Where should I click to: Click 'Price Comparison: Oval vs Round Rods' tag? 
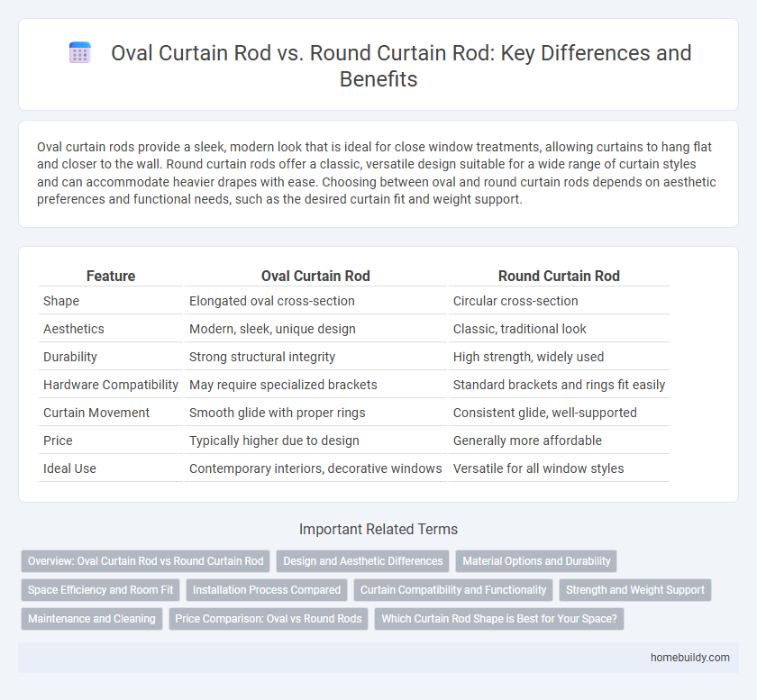coord(268,619)
